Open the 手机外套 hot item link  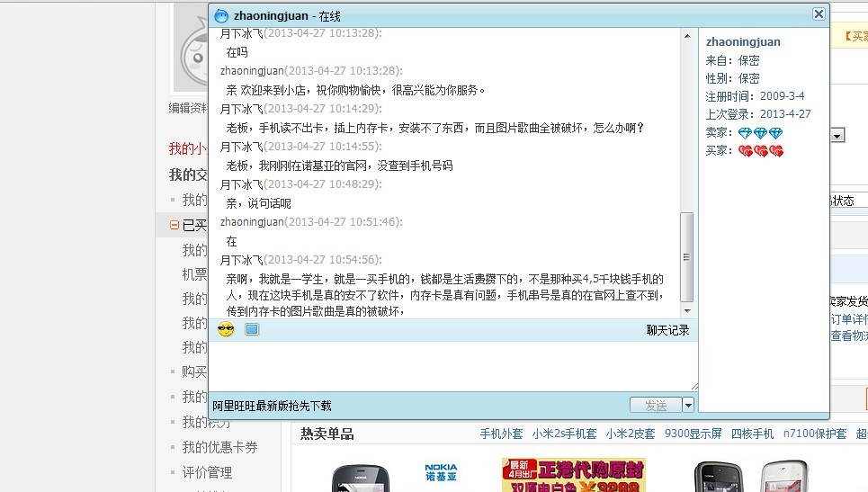click(x=501, y=434)
